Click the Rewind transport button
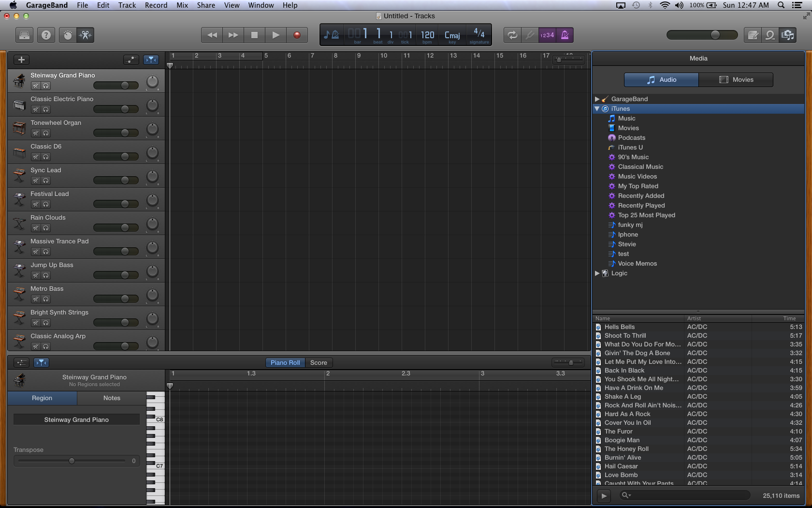 (x=212, y=35)
